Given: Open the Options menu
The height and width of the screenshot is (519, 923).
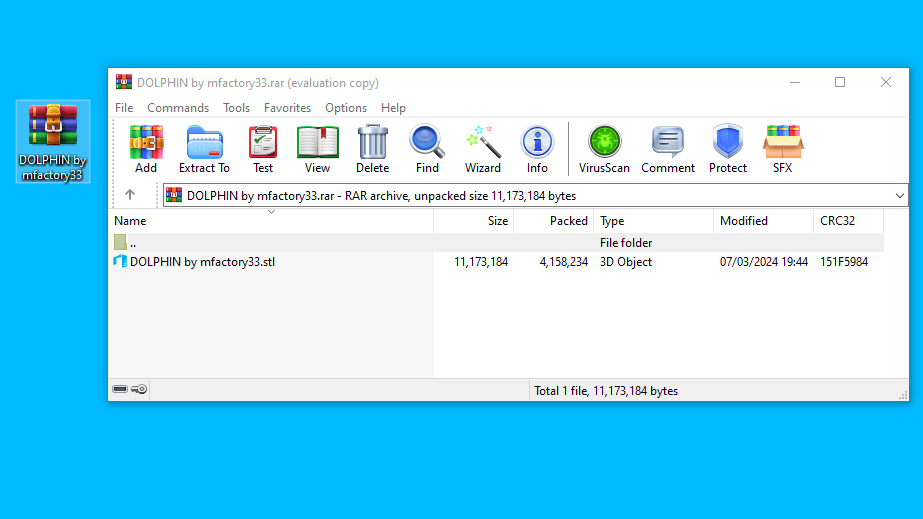Looking at the screenshot, I should (x=346, y=108).
